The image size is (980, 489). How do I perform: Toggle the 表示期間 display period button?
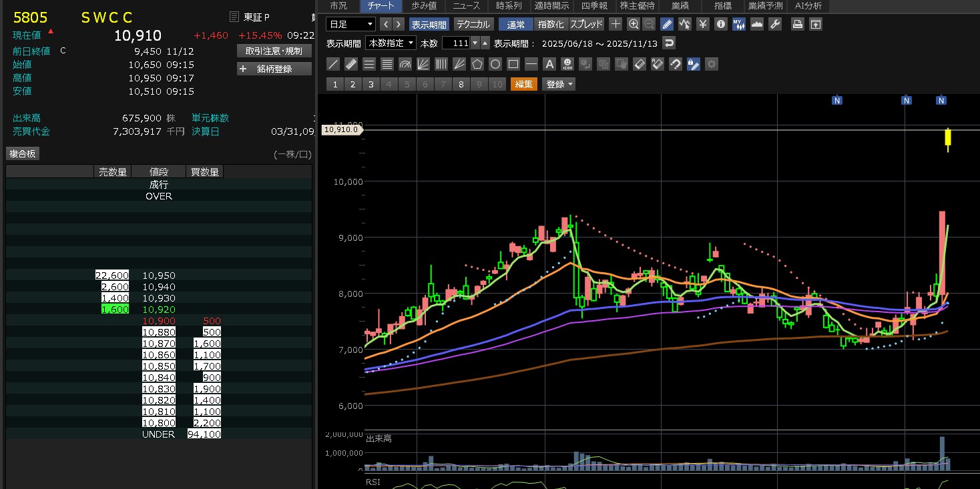pyautogui.click(x=429, y=24)
